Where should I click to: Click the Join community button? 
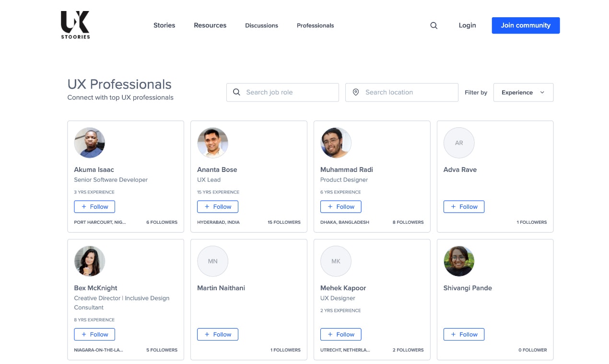point(526,25)
